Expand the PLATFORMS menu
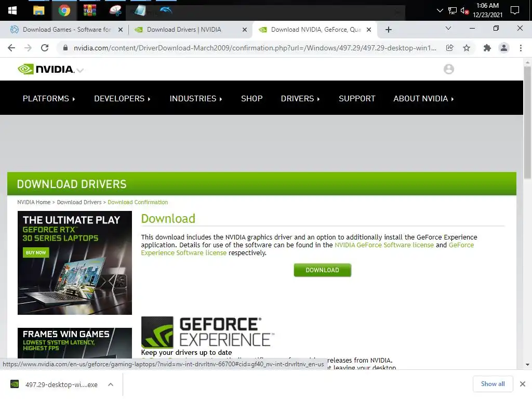532x399 pixels. point(49,98)
